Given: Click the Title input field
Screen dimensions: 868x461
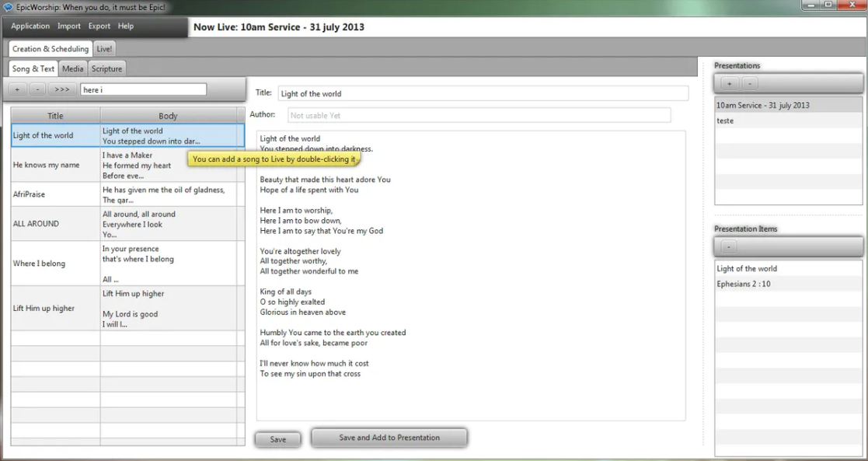Looking at the screenshot, I should (483, 93).
